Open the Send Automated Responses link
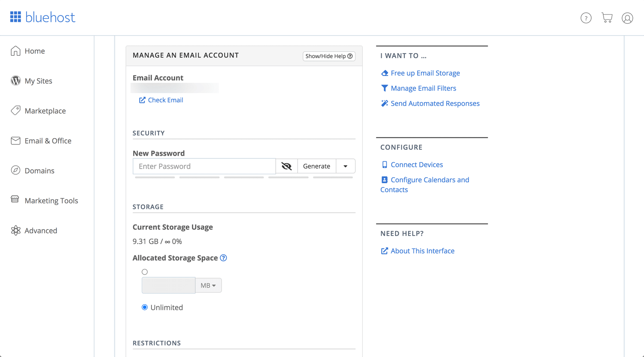The width and height of the screenshot is (644, 357). tap(435, 103)
